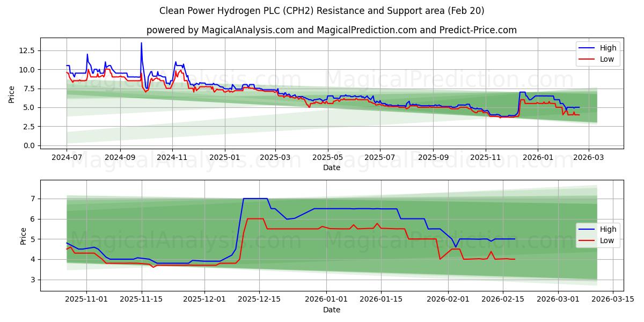Click the 0.0 price tick label
The width and height of the screenshot is (644, 322).
coord(30,145)
